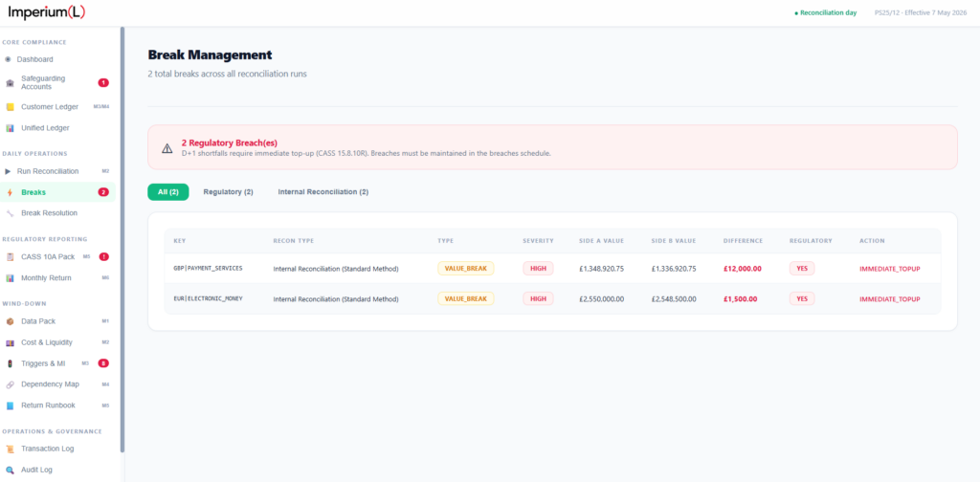The height and width of the screenshot is (482, 980).
Task: Click Side B value £2,548,500.00
Action: pyautogui.click(x=674, y=299)
